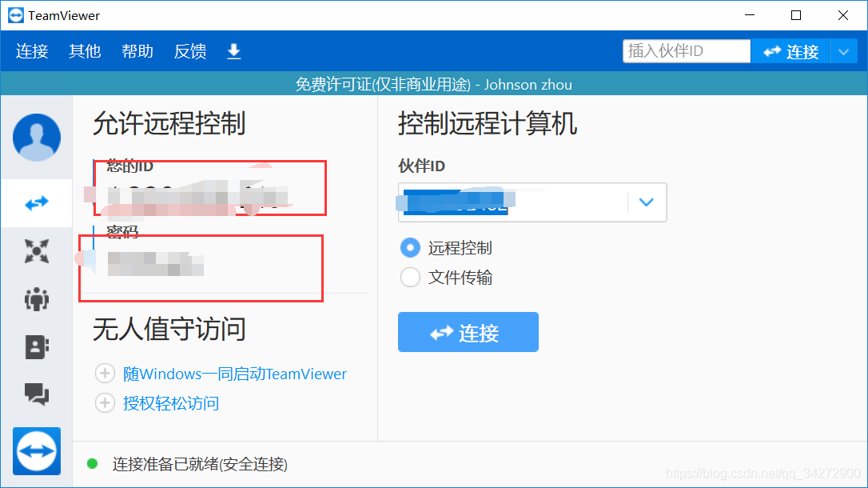Select the 远程控制 radio option
The width and height of the screenshot is (868, 488).
pyautogui.click(x=410, y=248)
